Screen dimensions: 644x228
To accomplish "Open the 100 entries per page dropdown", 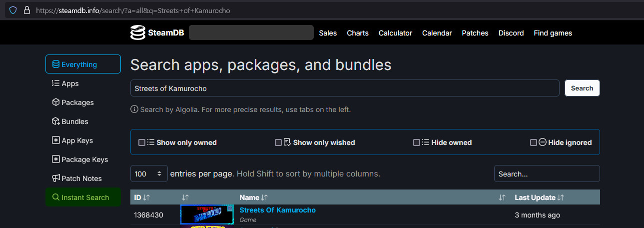I will pos(149,173).
